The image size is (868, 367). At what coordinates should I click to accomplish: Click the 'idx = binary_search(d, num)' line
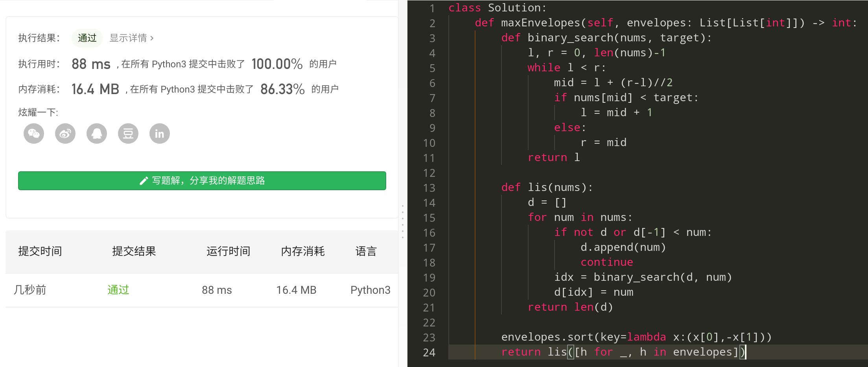[643, 277]
